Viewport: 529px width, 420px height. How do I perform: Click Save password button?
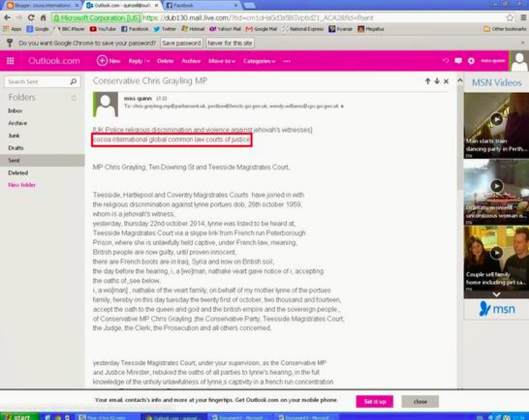pos(181,43)
